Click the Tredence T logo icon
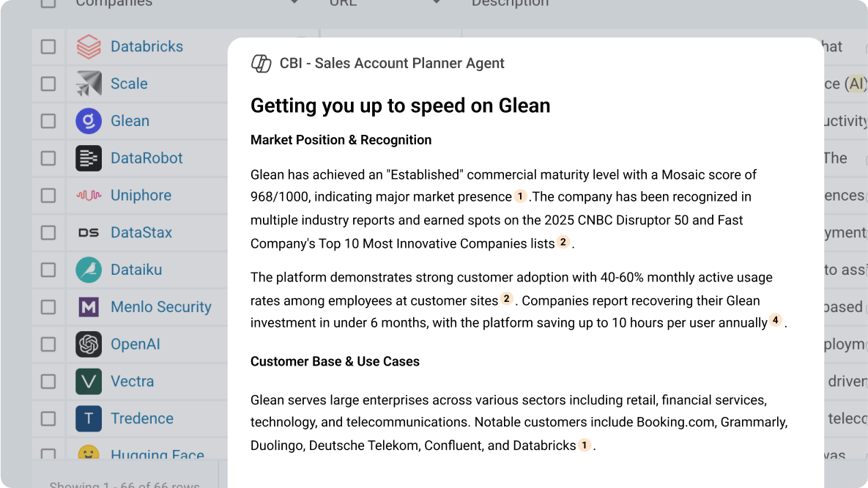The image size is (868, 488). (89, 418)
